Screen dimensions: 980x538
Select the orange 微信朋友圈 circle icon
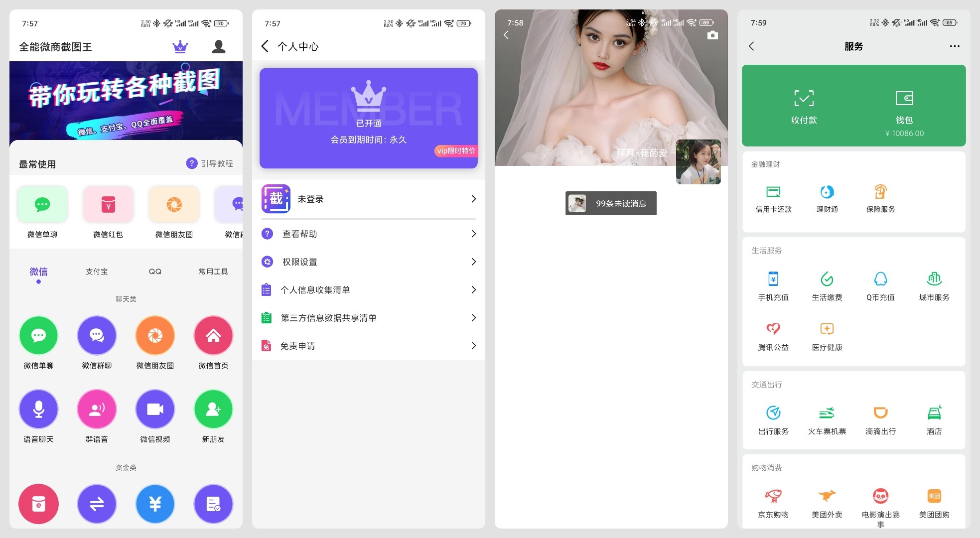[x=155, y=335]
